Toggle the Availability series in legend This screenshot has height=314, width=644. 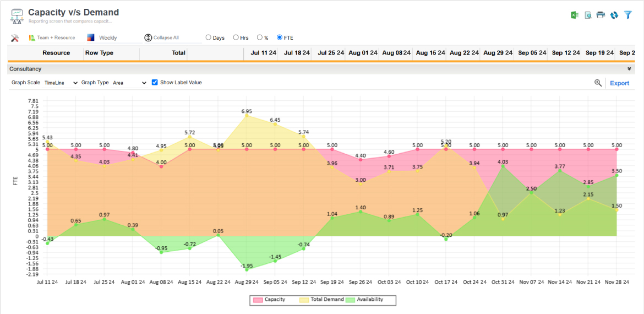pyautogui.click(x=365, y=300)
